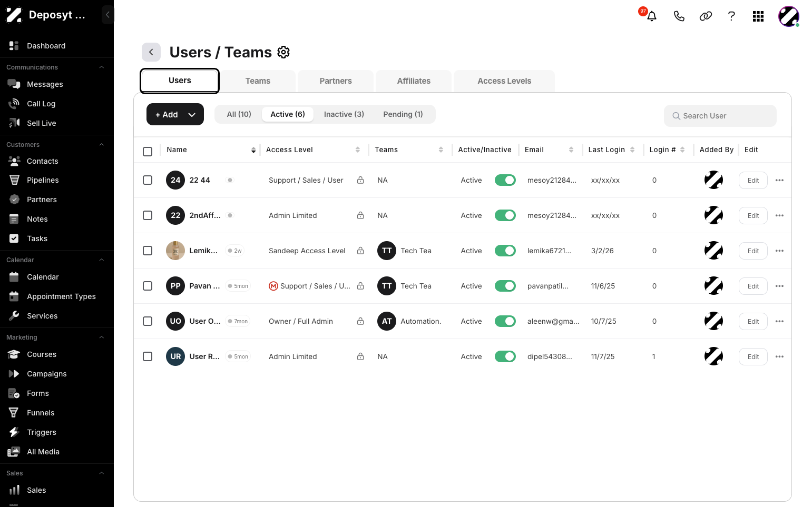Select all users header checkbox

click(148, 152)
